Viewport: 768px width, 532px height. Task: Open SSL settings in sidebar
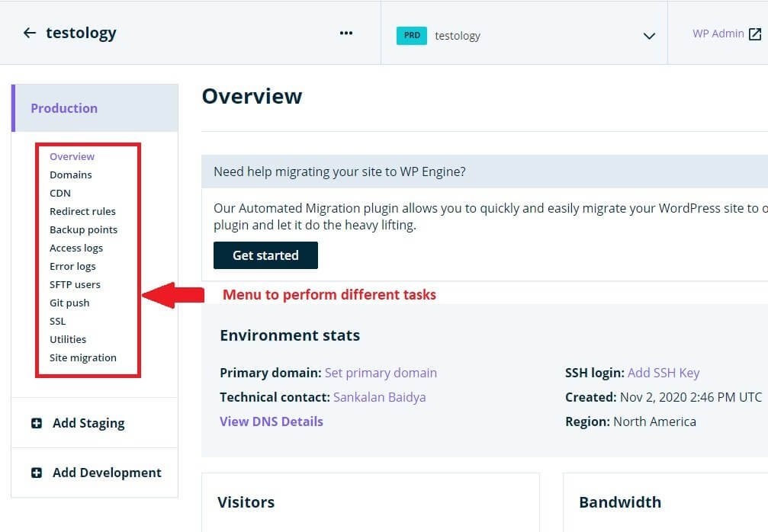point(58,321)
